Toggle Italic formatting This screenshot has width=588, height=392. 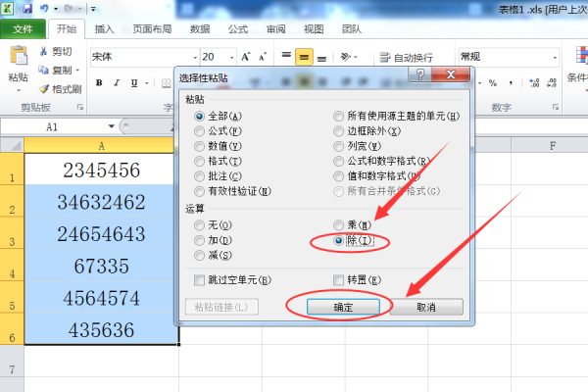pyautogui.click(x=117, y=83)
